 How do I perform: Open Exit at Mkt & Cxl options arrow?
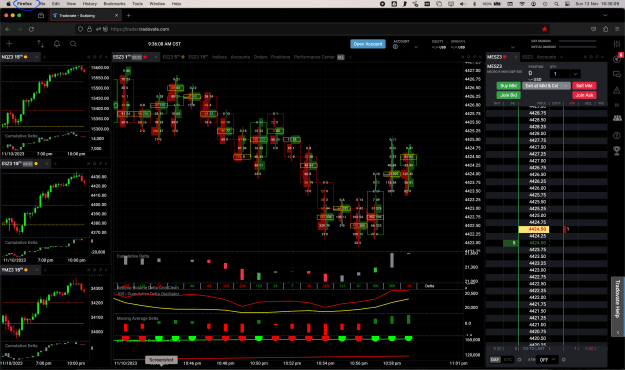[x=565, y=86]
